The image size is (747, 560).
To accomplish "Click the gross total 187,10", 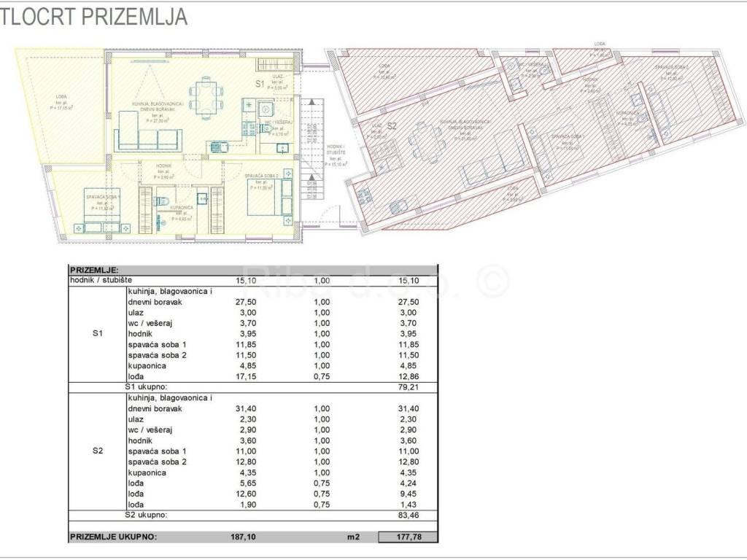I will (243, 537).
